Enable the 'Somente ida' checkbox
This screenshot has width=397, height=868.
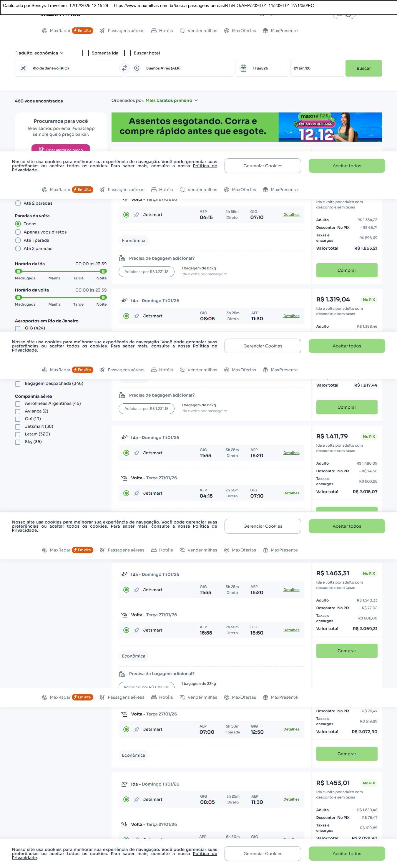86,53
